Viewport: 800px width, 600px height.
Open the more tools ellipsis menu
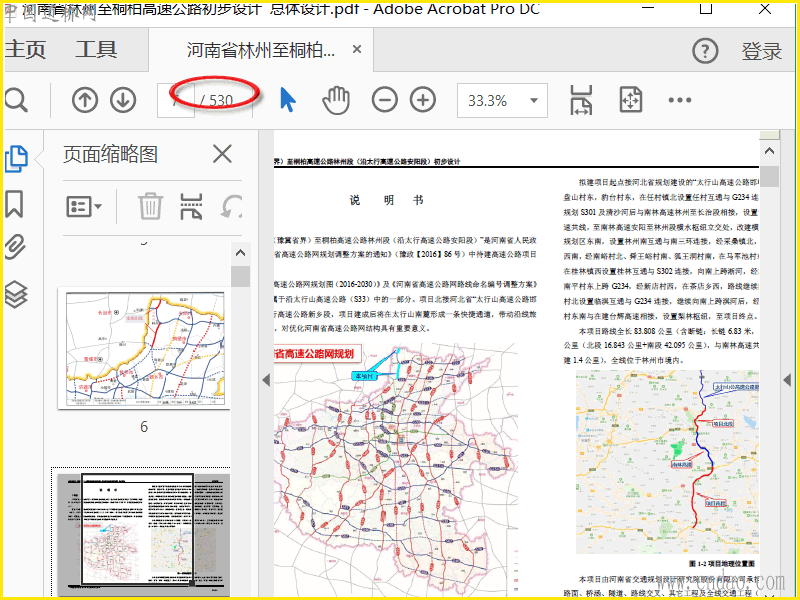[680, 100]
